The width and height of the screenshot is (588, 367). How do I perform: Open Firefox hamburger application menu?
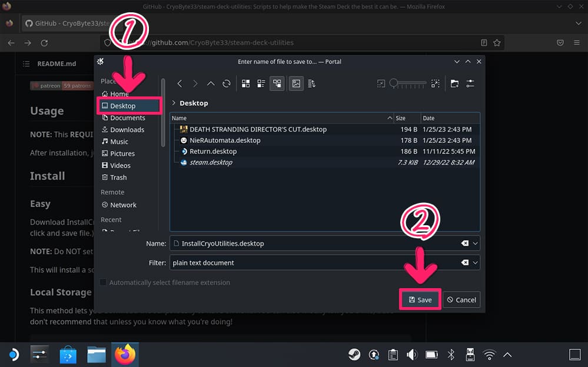pos(577,43)
